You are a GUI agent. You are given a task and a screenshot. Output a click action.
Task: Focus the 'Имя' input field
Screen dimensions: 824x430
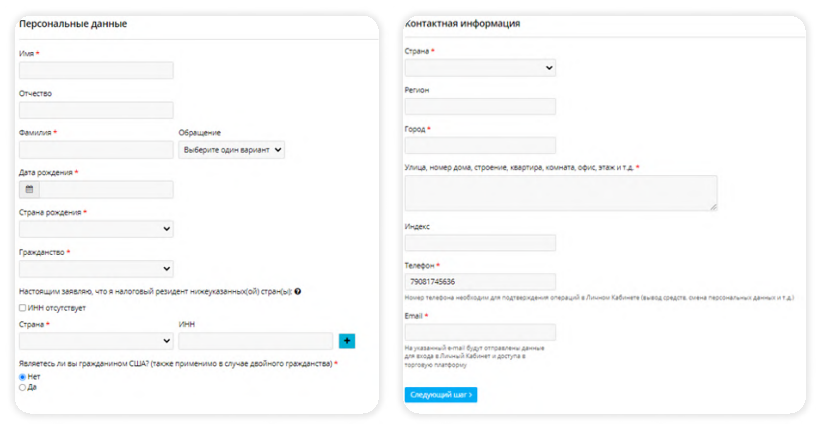pos(96,70)
